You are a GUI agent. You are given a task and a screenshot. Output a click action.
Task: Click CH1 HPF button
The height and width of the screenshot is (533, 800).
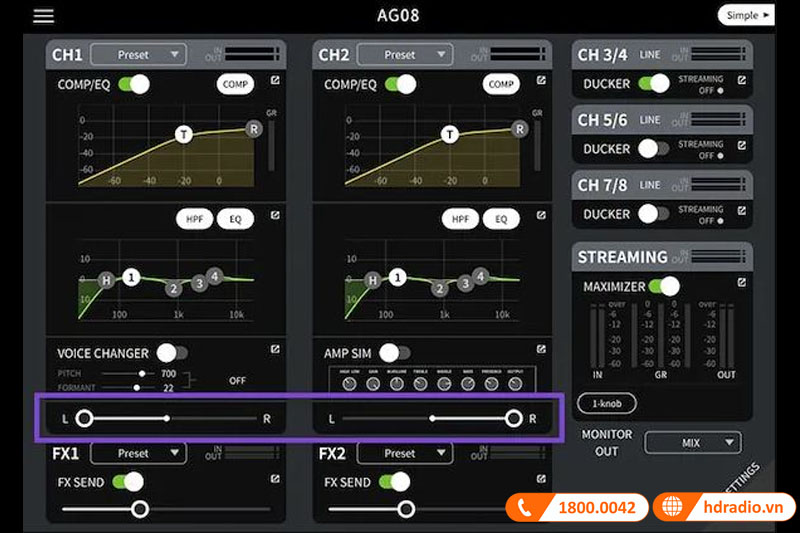[194, 219]
